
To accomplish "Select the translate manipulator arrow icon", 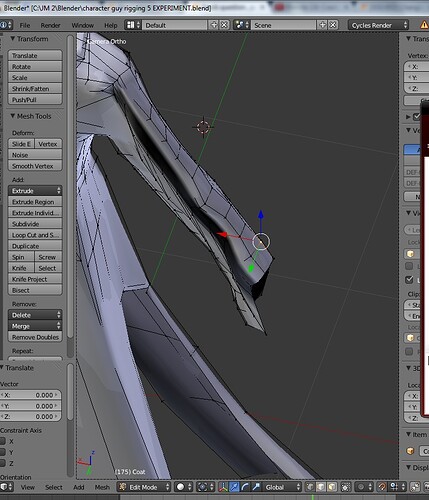I will [234, 487].
